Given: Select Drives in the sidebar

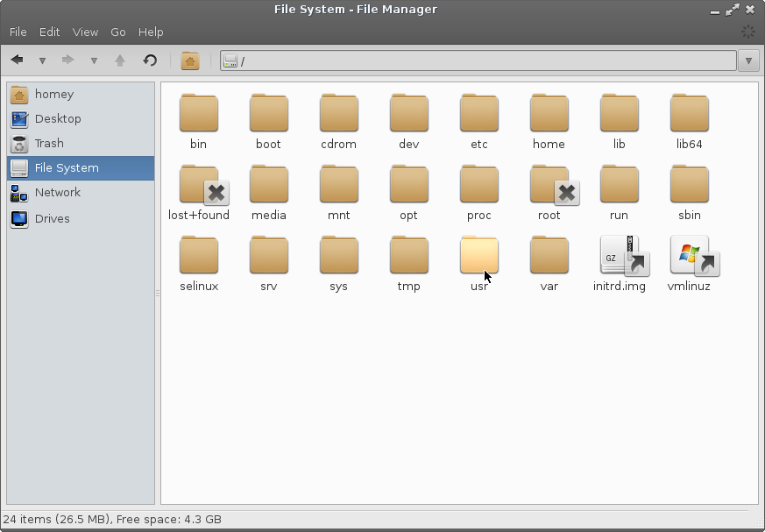Looking at the screenshot, I should [81, 218].
